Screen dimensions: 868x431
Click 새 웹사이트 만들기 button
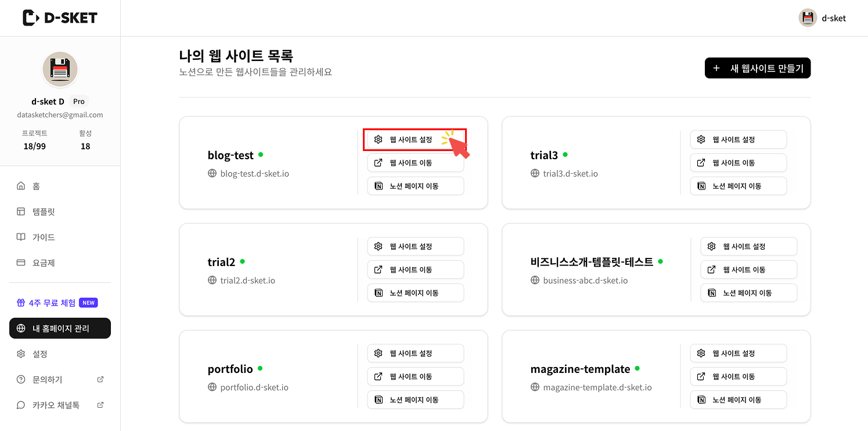click(757, 68)
